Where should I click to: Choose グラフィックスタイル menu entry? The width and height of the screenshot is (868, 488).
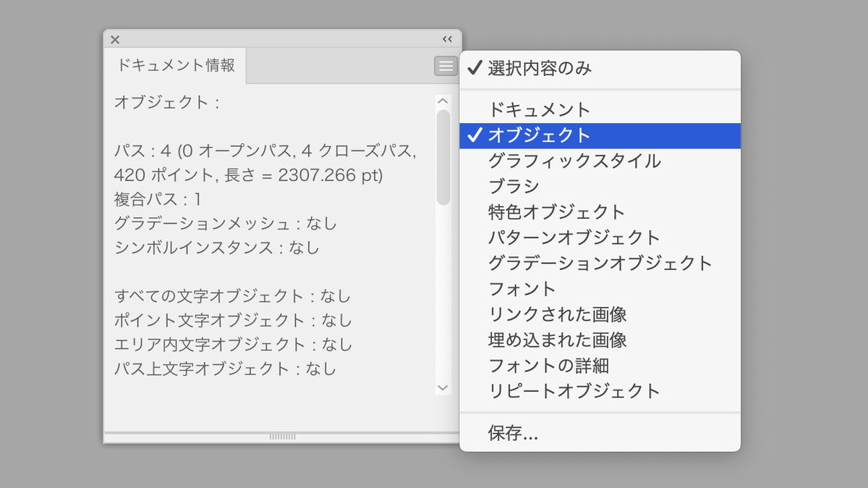[x=600, y=161]
